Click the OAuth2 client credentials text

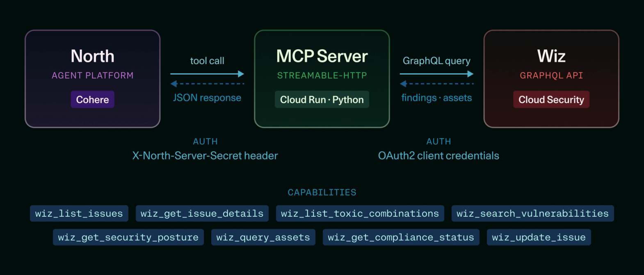pyautogui.click(x=438, y=156)
